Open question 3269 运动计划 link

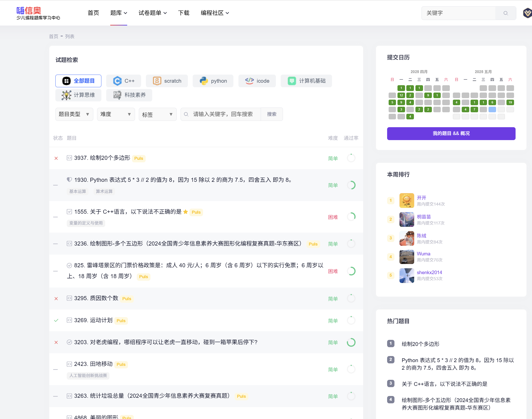point(93,320)
